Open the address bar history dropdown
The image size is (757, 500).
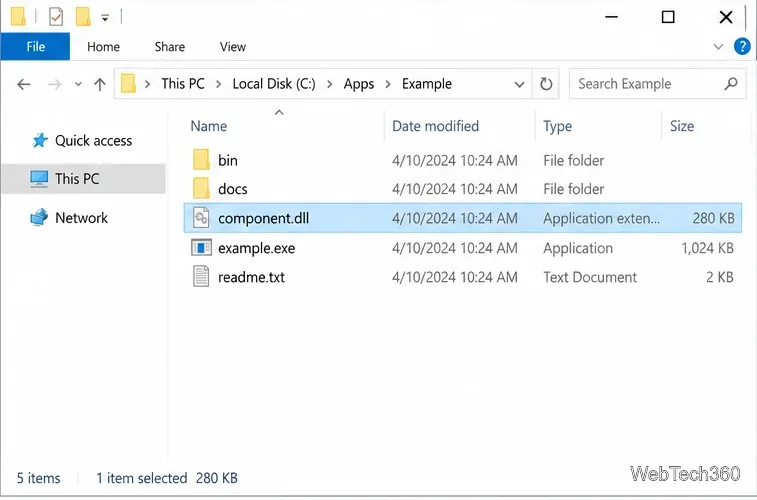coord(519,84)
